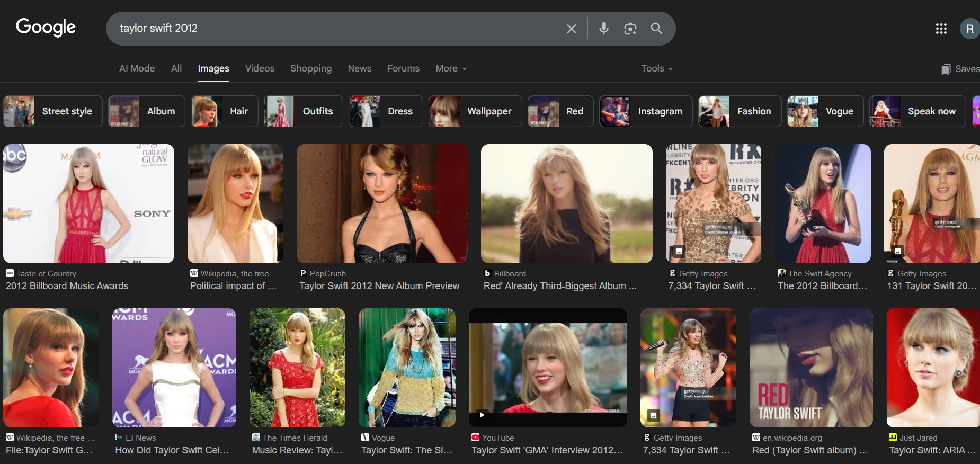
Task: Select the News tab
Action: point(359,68)
